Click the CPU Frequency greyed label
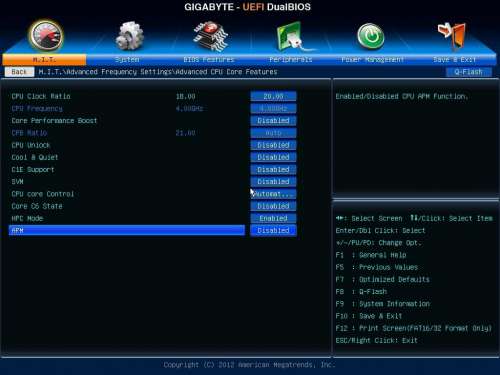The width and height of the screenshot is (500, 375). [x=37, y=109]
